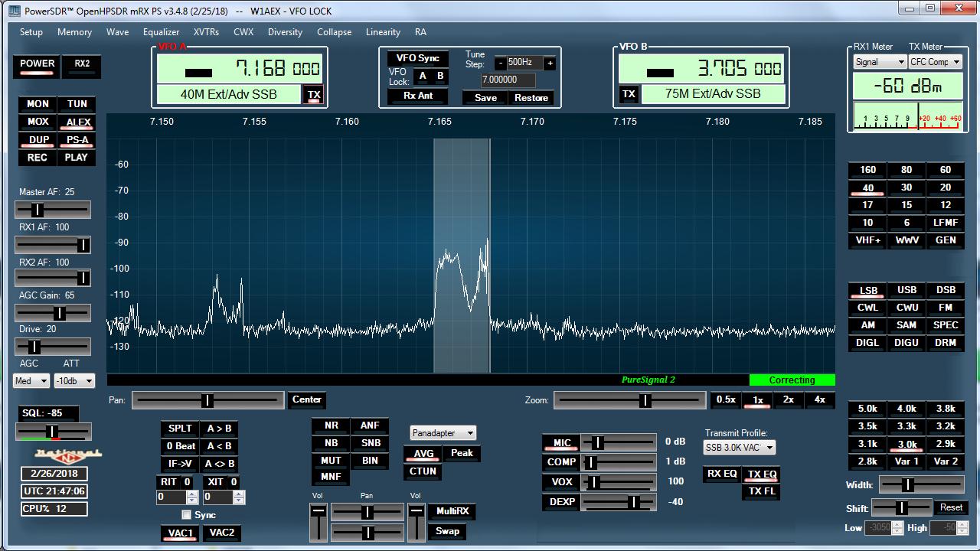980x551 pixels.
Task: Open the Setup menu
Action: click(x=31, y=32)
